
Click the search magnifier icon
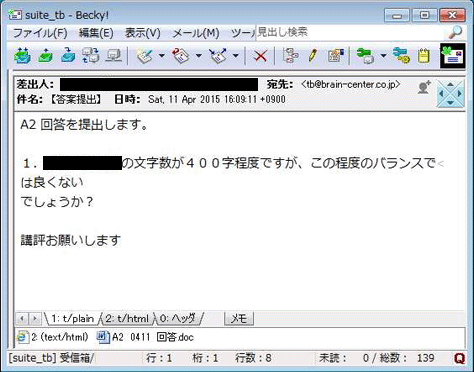point(454,32)
